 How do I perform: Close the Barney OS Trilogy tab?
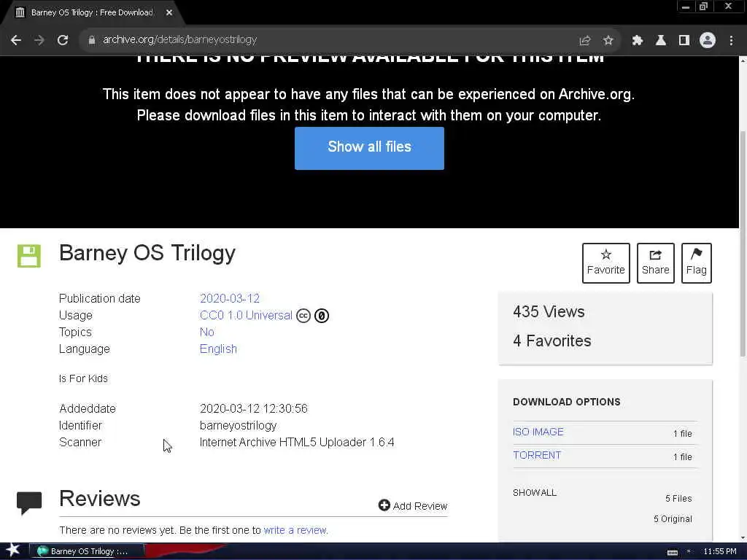(169, 13)
